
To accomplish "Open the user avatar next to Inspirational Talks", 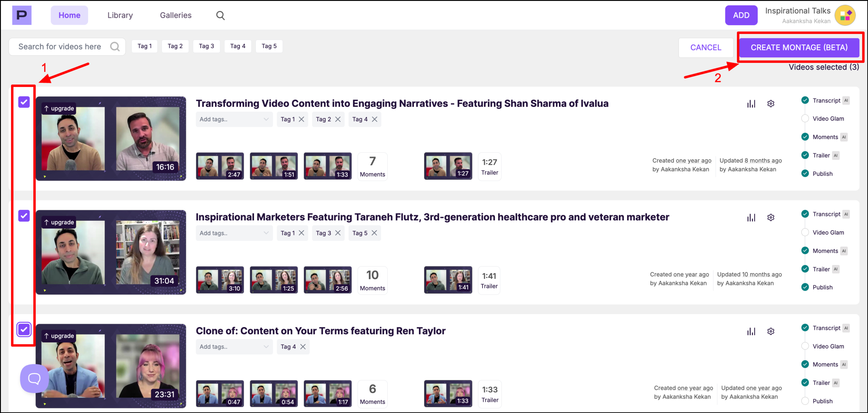I will pos(845,15).
